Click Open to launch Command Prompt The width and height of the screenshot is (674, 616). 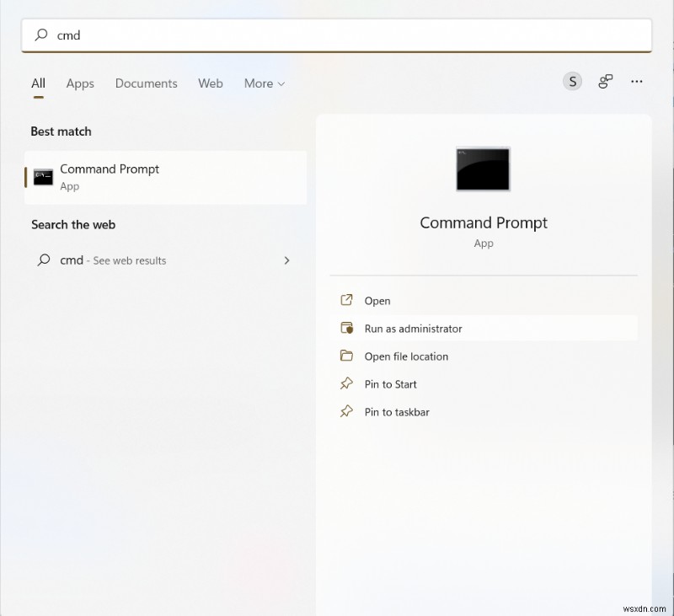pos(377,300)
